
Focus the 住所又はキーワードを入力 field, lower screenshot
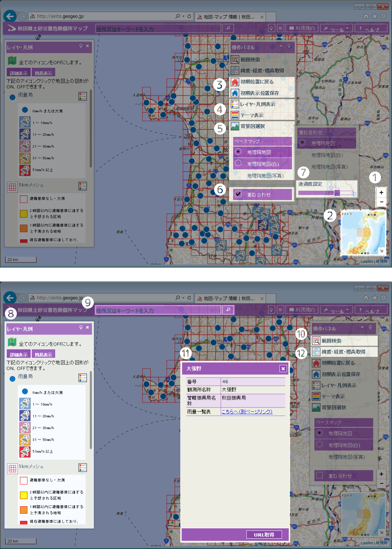click(x=159, y=310)
